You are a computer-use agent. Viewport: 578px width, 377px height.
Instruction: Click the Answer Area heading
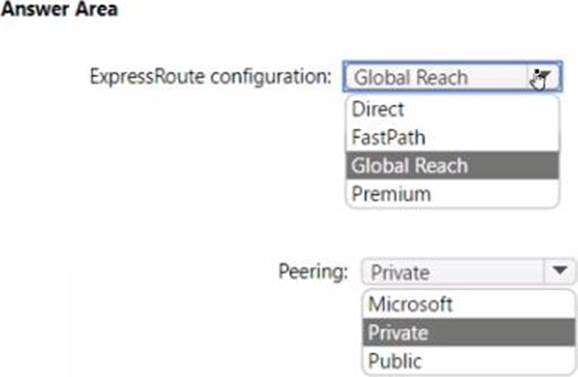[59, 8]
